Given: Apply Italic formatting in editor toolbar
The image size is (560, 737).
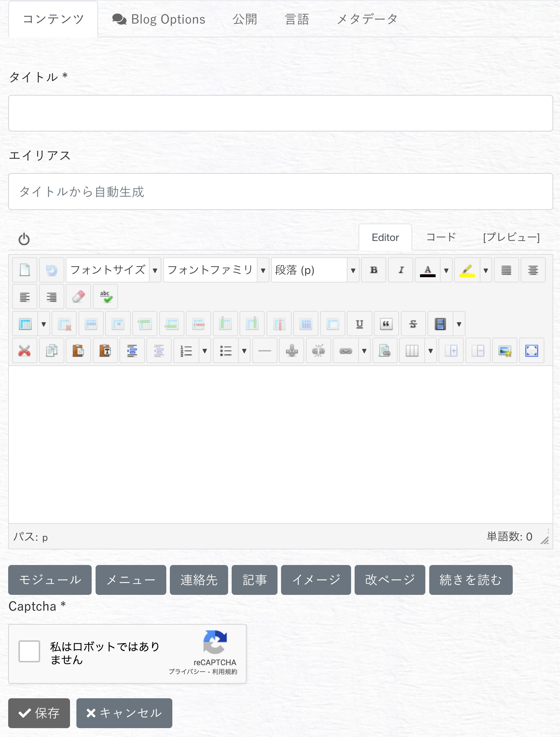Looking at the screenshot, I should coord(400,270).
